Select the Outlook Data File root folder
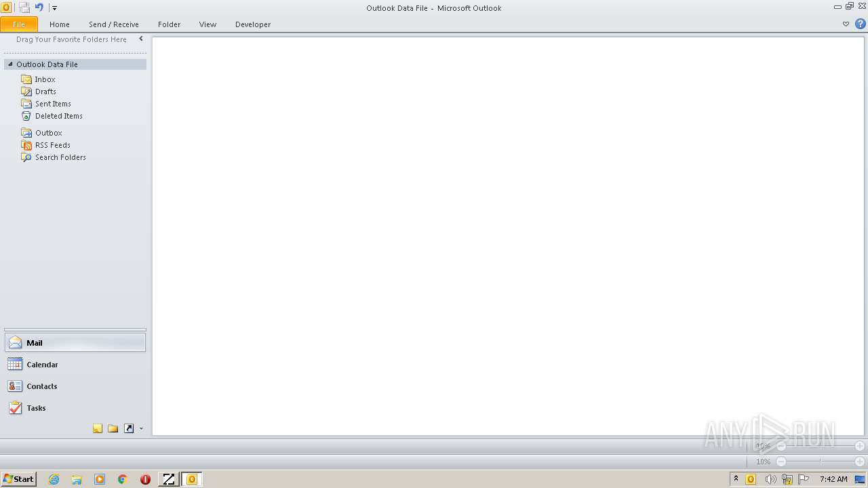The height and width of the screenshot is (488, 868). click(75, 64)
